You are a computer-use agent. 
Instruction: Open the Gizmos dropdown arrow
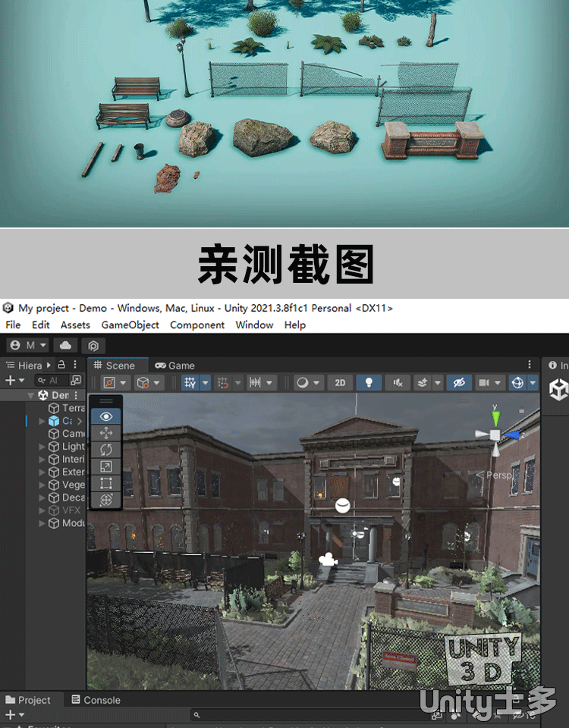533,382
